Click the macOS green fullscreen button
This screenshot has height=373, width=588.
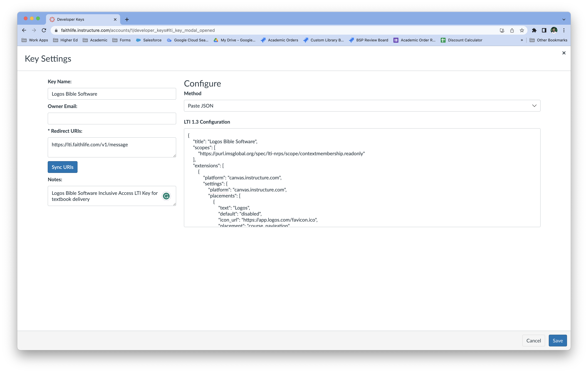pos(38,19)
